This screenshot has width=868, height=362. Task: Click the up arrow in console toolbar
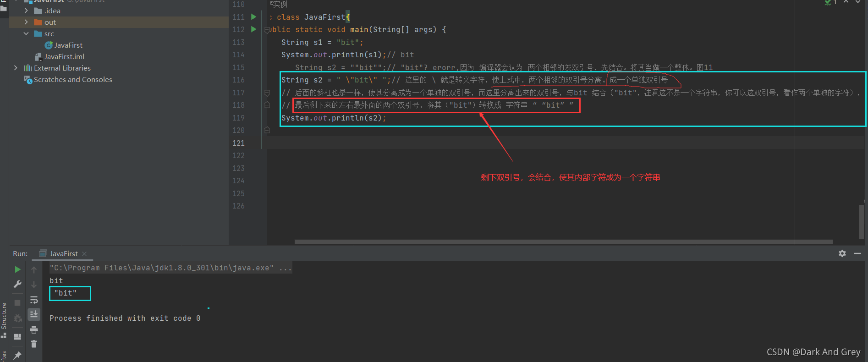tap(34, 270)
